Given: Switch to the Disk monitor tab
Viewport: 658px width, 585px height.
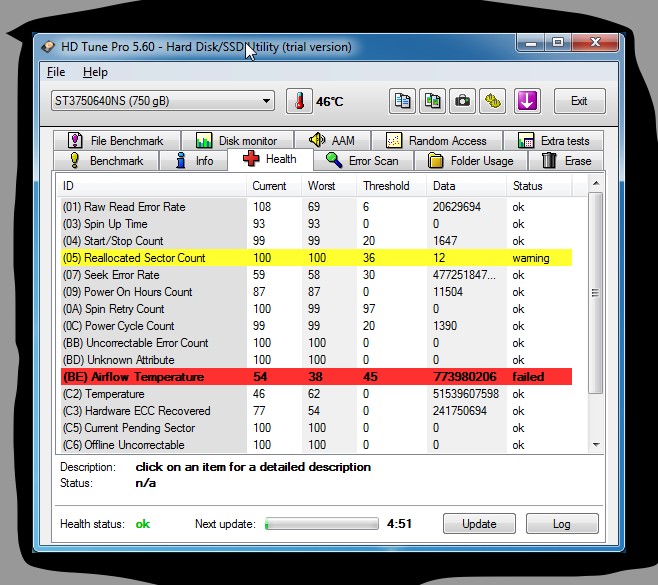Looking at the screenshot, I should pos(238,141).
